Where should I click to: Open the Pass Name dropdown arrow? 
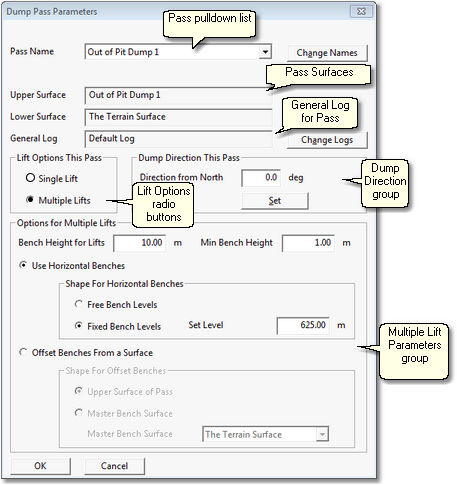(x=265, y=52)
